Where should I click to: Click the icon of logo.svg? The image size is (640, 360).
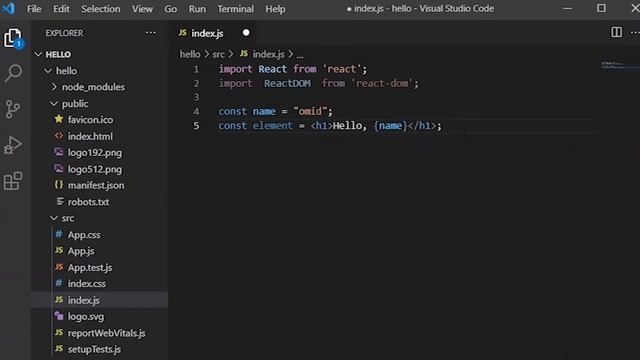[x=59, y=316]
